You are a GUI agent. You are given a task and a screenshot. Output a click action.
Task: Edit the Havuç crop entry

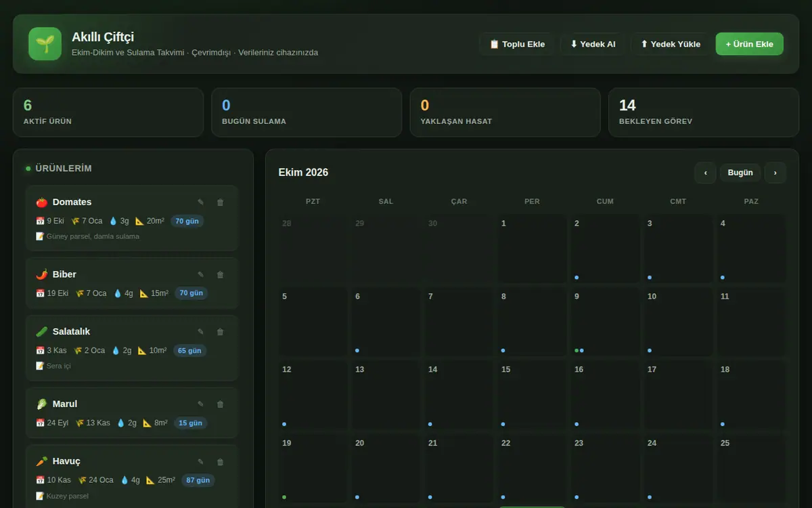coord(200,461)
